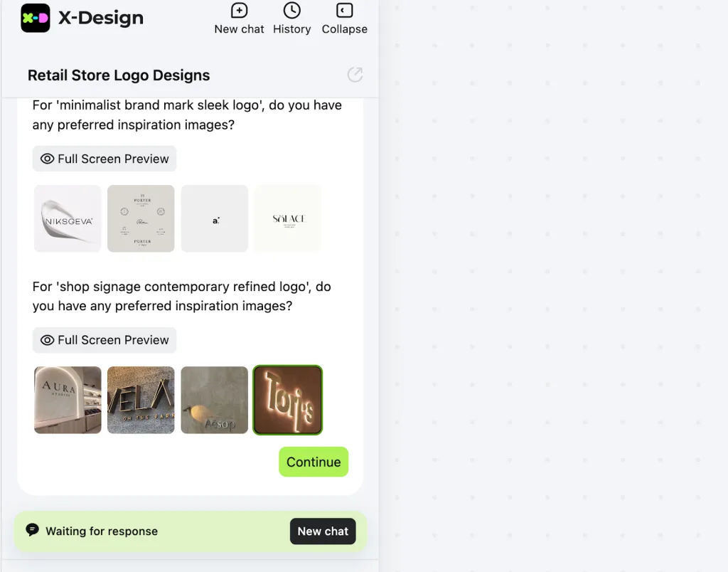Screen dimensions: 728x572
Task: Select the NIKSGEVA logo inspiration image
Action: tap(68, 218)
